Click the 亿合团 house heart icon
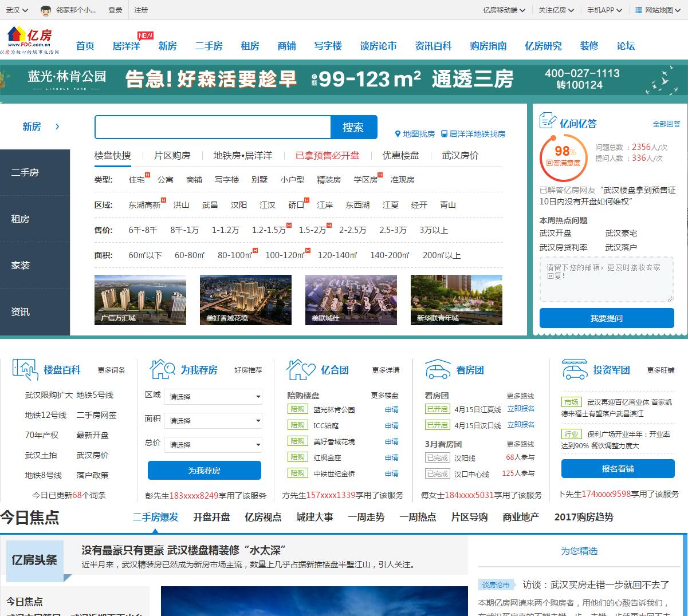The width and height of the screenshot is (688, 616). point(301,370)
